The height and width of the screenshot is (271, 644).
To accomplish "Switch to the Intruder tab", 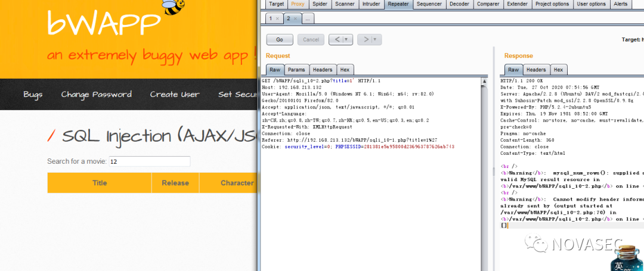I will (371, 4).
